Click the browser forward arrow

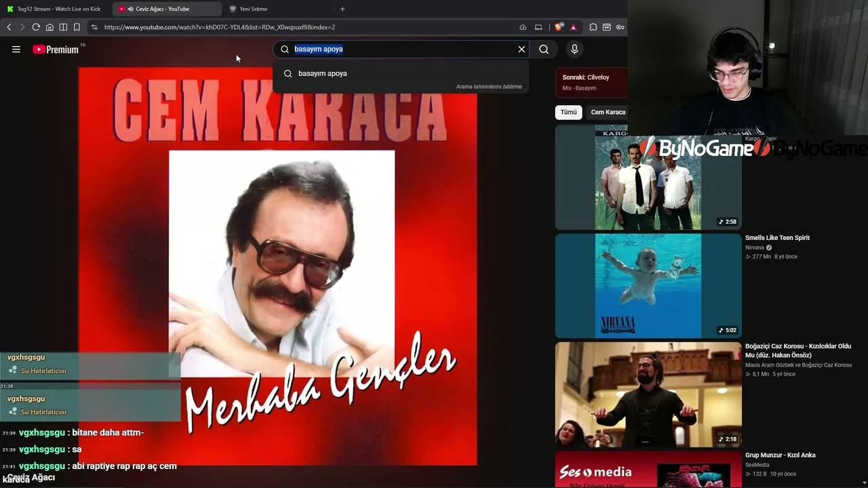pos(22,27)
